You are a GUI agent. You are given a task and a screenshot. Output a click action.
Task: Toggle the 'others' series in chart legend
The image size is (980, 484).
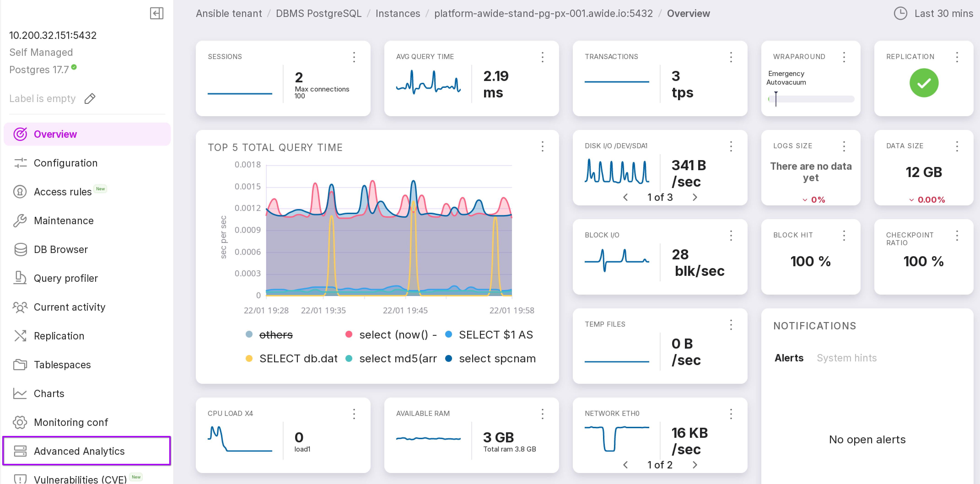275,334
